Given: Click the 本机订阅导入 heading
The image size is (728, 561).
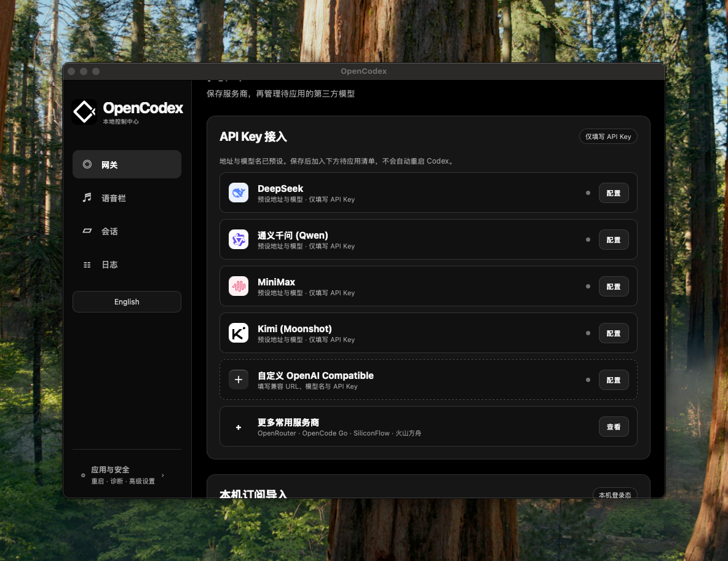Looking at the screenshot, I should tap(253, 494).
